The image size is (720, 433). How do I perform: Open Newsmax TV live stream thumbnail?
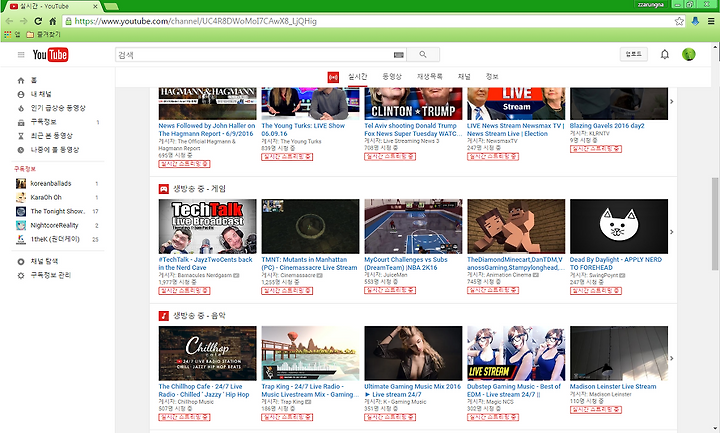point(516,104)
